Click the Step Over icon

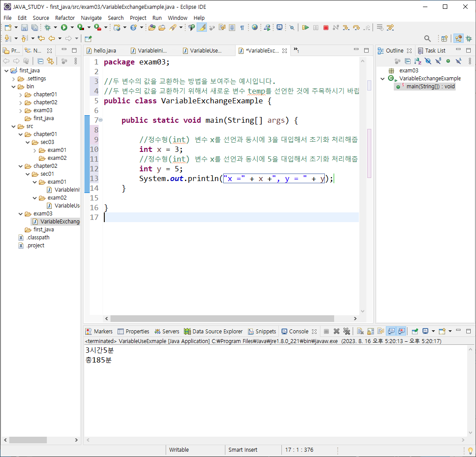356,27
